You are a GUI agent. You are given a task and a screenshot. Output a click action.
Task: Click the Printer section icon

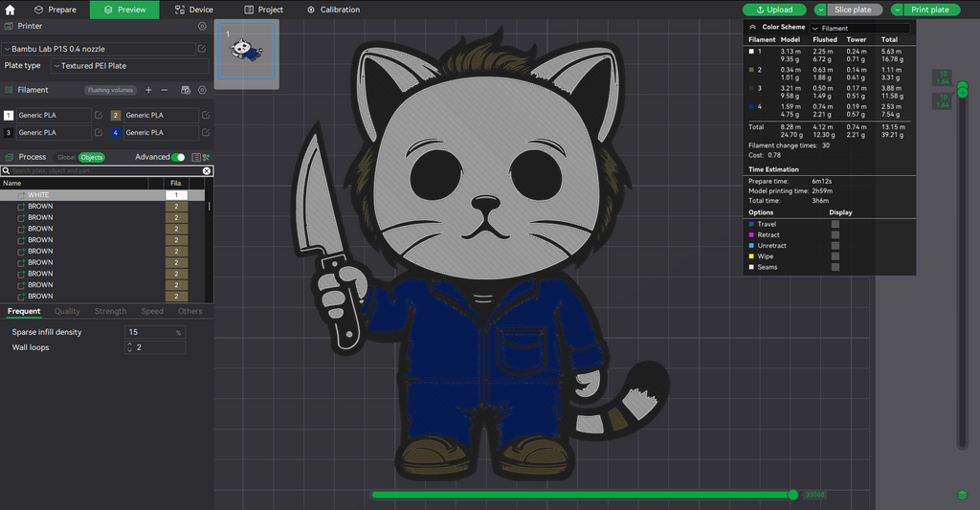[9, 26]
